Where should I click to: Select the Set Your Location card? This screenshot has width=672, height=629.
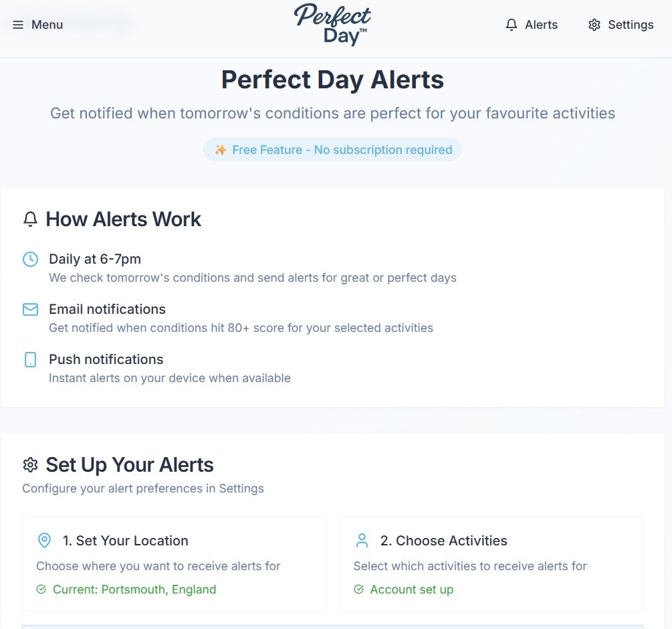[x=174, y=563]
